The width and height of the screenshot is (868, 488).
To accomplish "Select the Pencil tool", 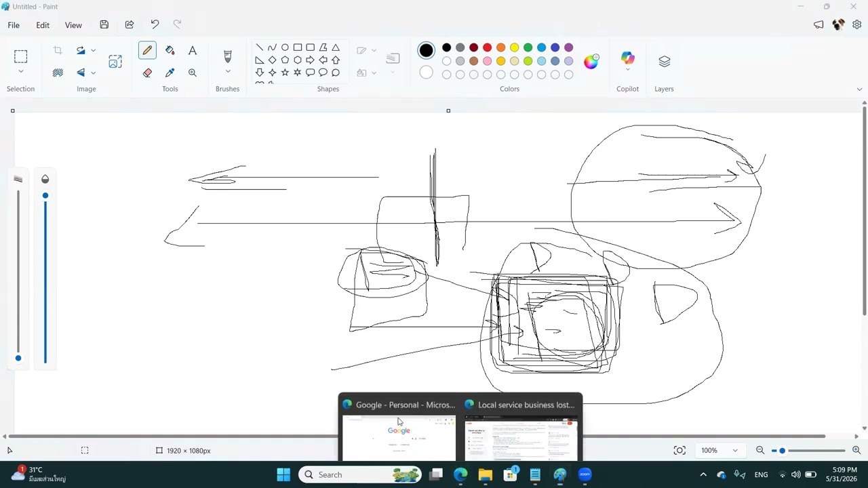I will (147, 50).
